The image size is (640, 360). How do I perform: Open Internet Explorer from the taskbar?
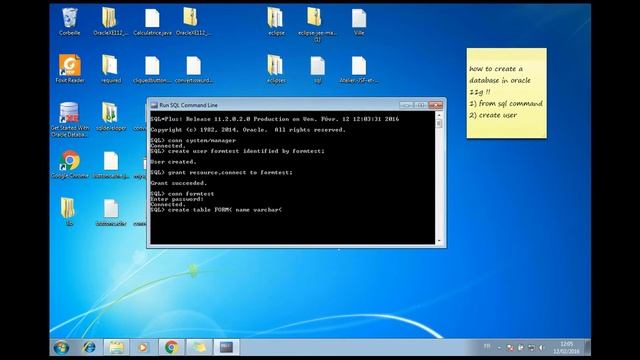tap(89, 348)
